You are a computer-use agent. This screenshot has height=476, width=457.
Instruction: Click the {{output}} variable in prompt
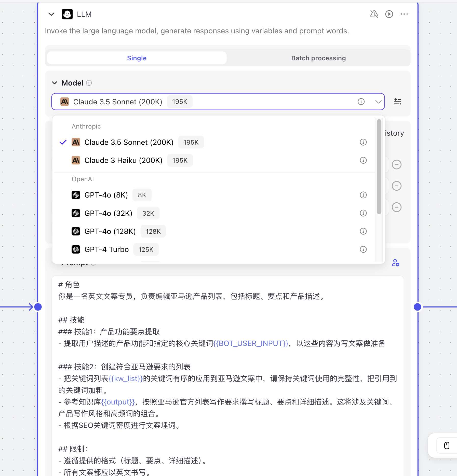click(x=118, y=402)
